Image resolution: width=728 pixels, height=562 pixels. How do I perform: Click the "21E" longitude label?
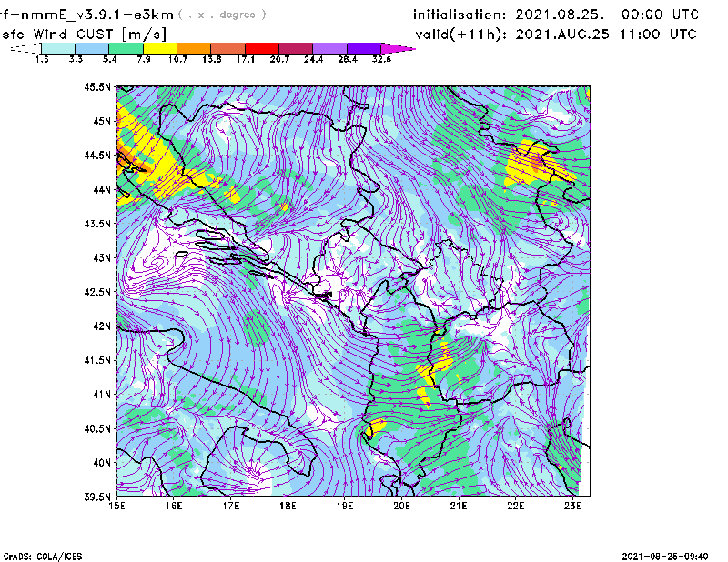point(459,506)
